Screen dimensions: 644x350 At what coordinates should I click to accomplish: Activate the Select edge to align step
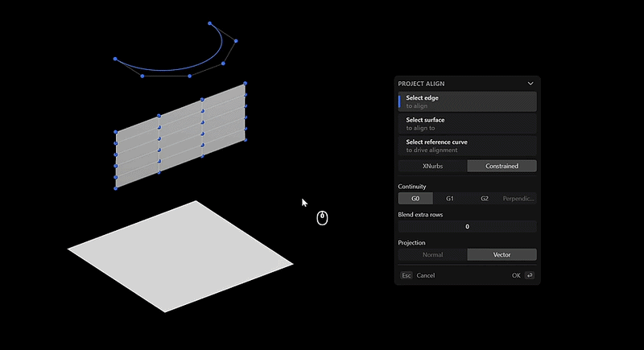click(x=468, y=101)
